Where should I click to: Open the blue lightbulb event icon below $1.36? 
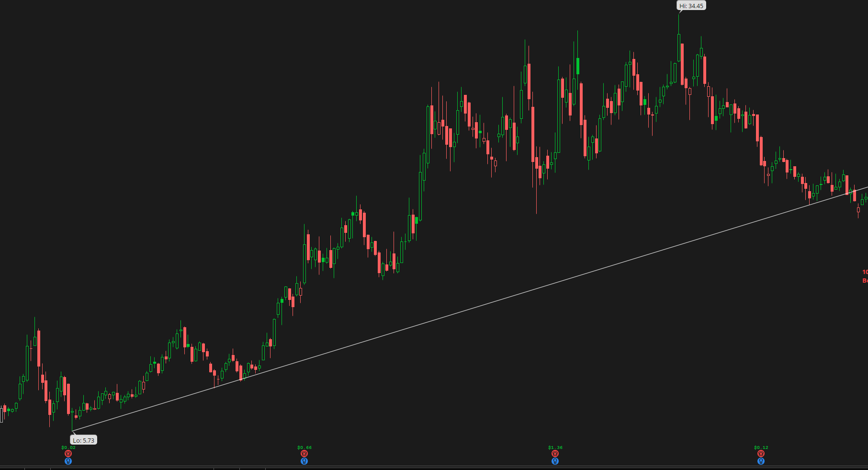[555, 461]
